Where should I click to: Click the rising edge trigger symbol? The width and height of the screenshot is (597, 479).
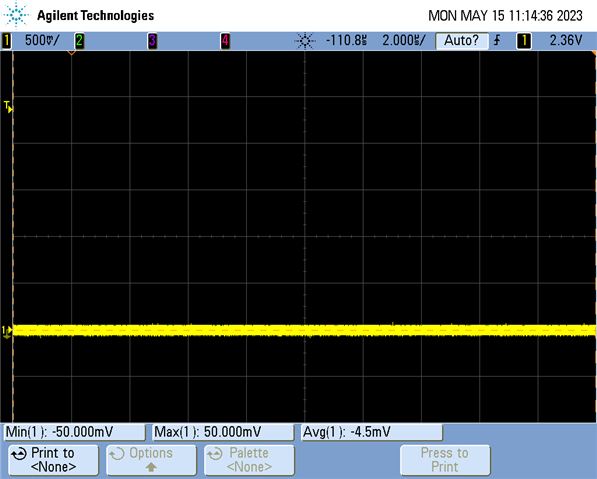(497, 40)
